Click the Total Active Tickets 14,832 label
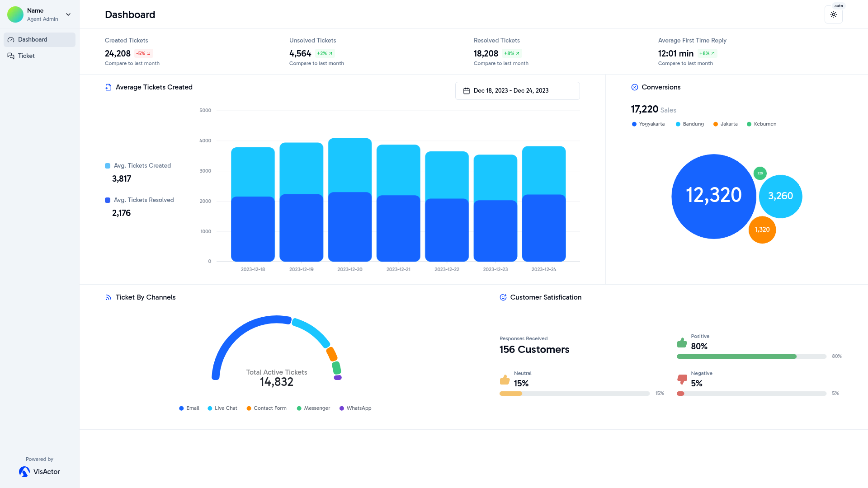The image size is (868, 488). point(277,378)
